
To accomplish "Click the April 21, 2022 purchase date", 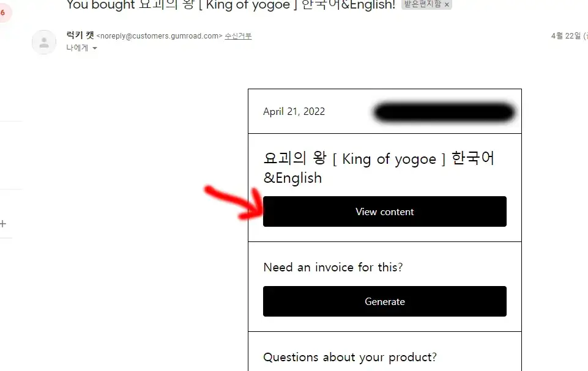I will tap(294, 111).
